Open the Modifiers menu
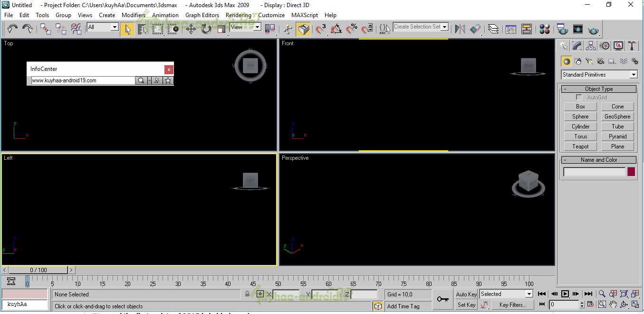644x314 pixels. [x=134, y=15]
